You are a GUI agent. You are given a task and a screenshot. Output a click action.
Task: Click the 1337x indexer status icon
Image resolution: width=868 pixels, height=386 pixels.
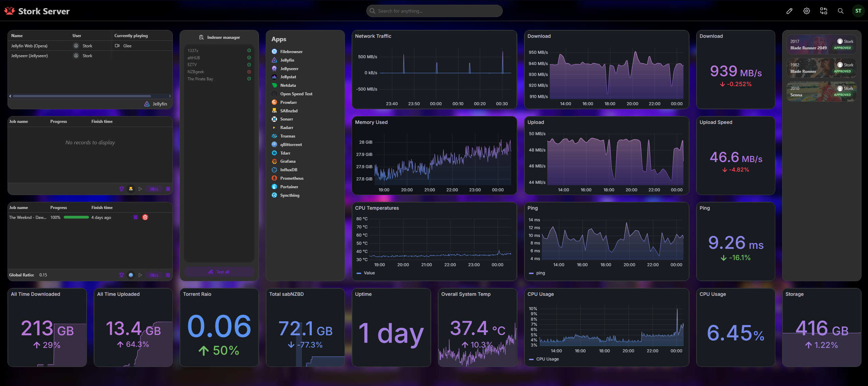(x=249, y=50)
